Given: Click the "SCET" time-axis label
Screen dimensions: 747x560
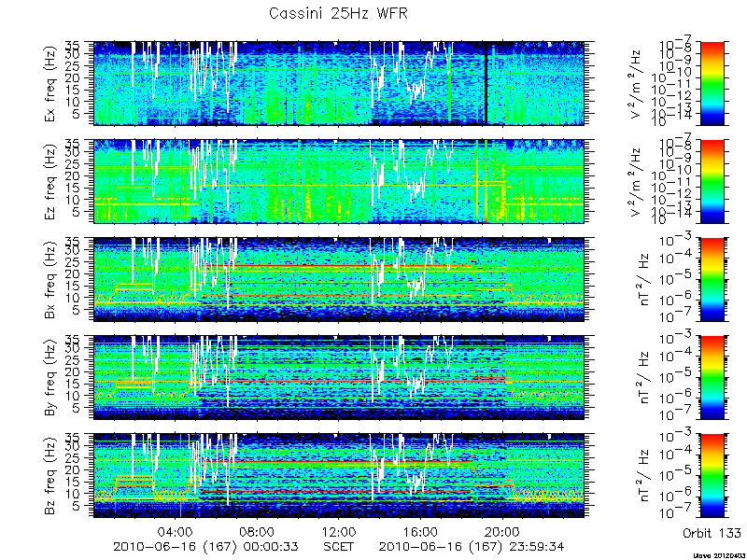Looking at the screenshot, I should (x=339, y=547).
